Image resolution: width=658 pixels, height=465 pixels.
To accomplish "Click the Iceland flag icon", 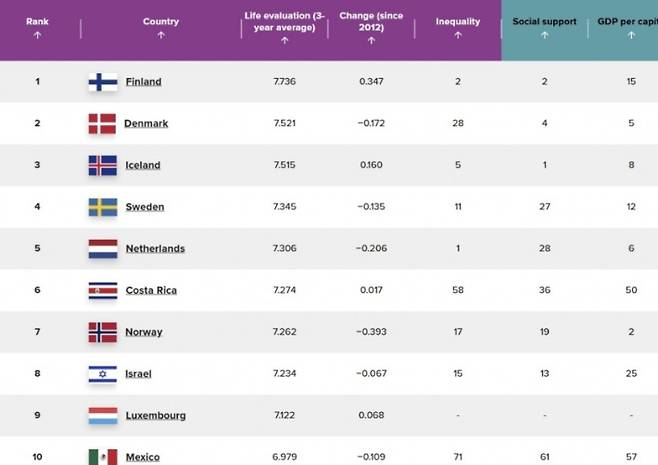I will pyautogui.click(x=102, y=165).
